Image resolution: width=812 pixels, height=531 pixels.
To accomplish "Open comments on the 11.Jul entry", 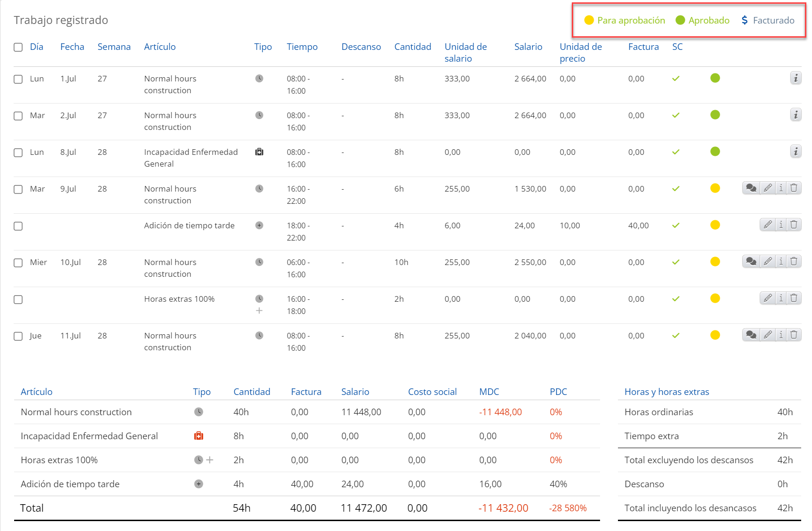I will pos(751,335).
